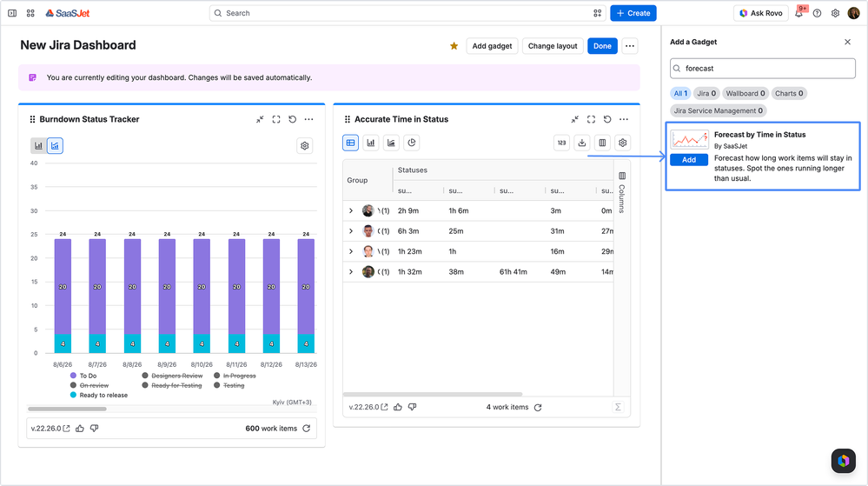Reload the 600 work items count
868x486 pixels.
point(307,429)
